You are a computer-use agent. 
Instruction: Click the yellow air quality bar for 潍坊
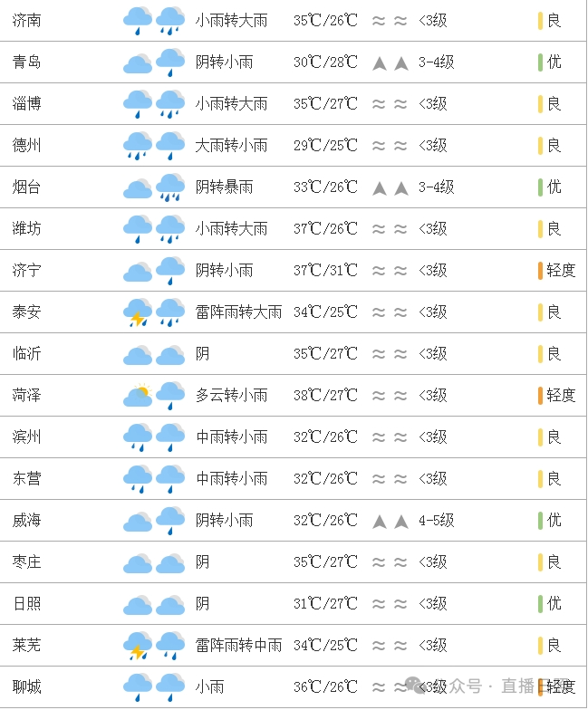click(540, 228)
